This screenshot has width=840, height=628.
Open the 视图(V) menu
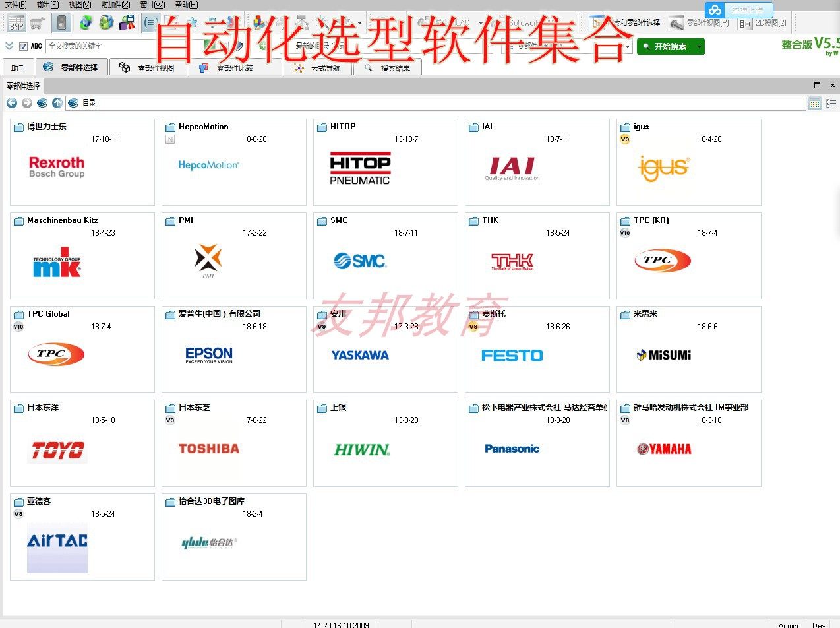[x=80, y=5]
